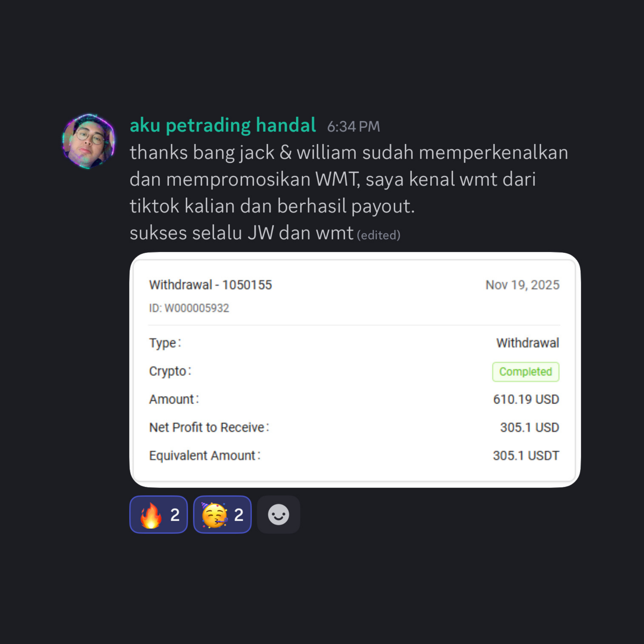Click the ID W000005932 text

click(189, 308)
